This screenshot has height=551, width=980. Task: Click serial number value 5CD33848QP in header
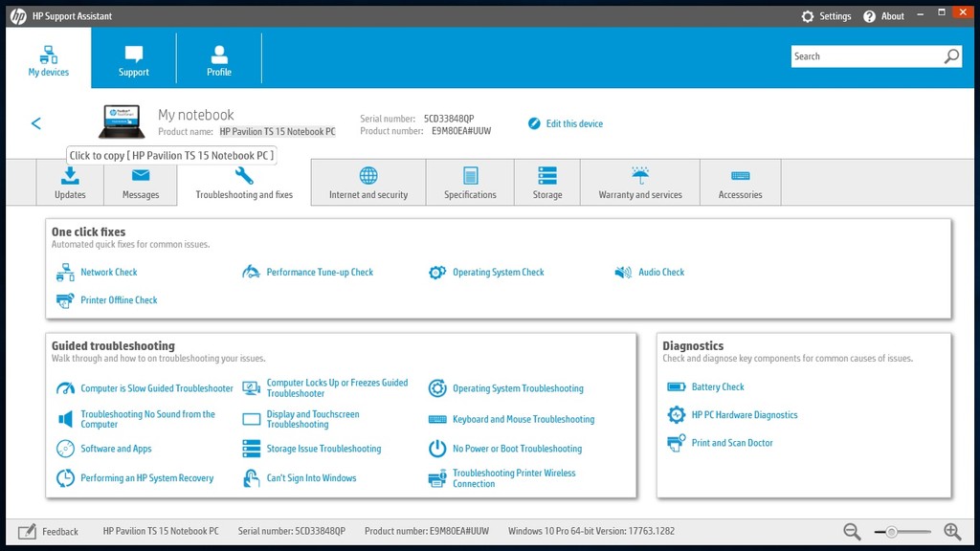tap(449, 119)
